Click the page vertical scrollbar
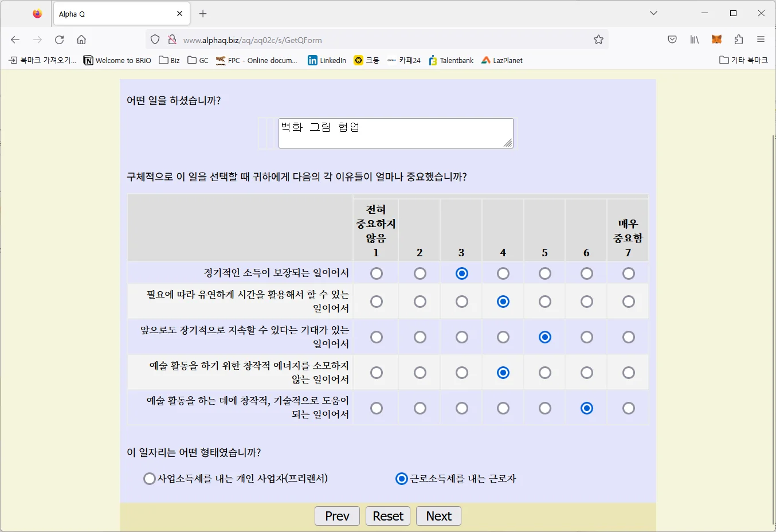The width and height of the screenshot is (776, 532). 773,330
